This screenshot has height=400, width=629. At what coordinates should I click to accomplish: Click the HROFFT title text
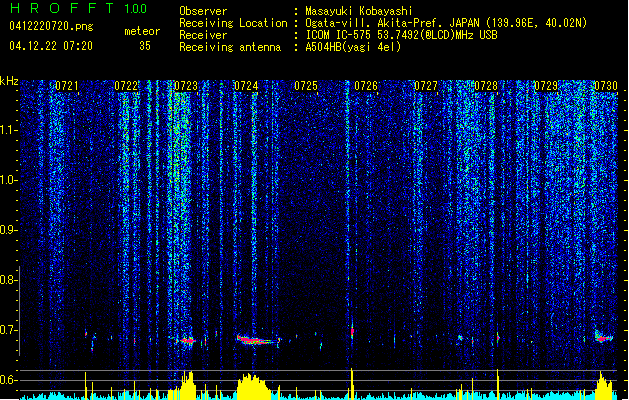(x=62, y=8)
